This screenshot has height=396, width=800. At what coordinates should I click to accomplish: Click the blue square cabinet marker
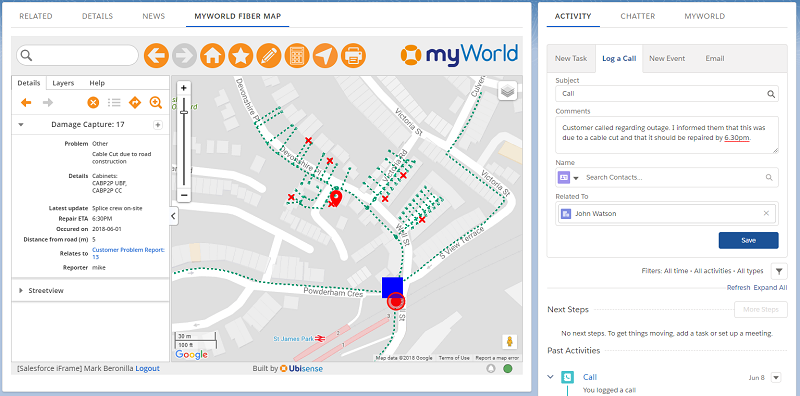click(392, 287)
